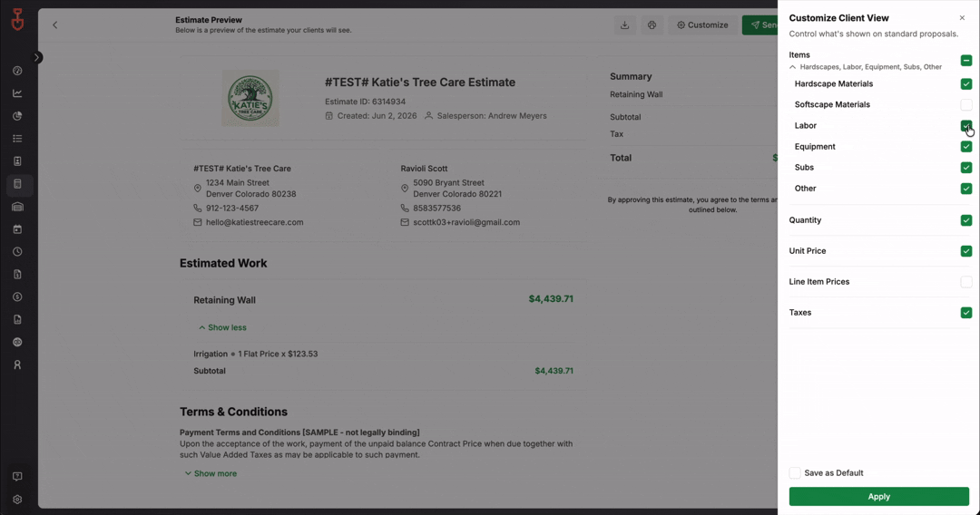Select the highlighted estimates calculator sidebar icon
Viewport: 980px width, 515px height.
[17, 184]
